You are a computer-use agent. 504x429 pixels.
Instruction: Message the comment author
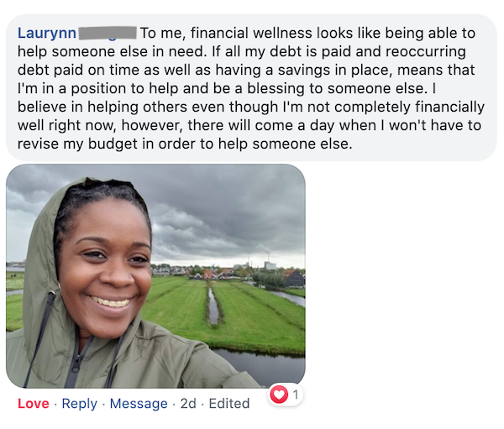[139, 404]
